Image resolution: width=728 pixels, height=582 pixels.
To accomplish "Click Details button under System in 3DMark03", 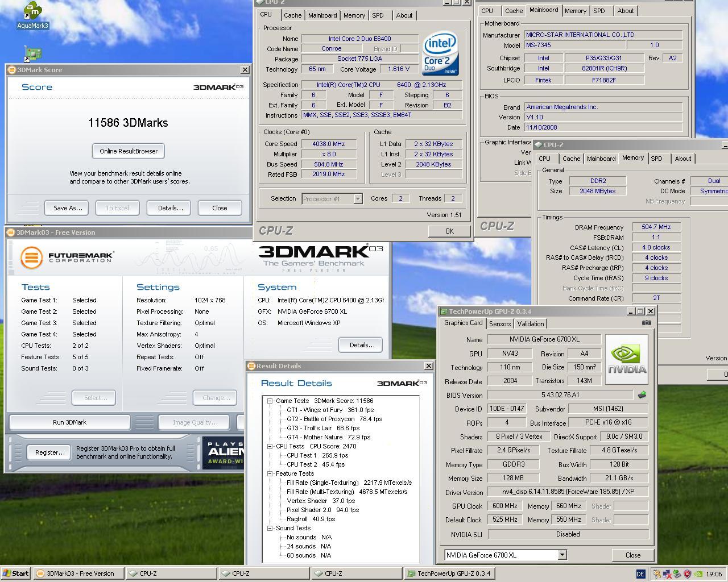I will [362, 345].
